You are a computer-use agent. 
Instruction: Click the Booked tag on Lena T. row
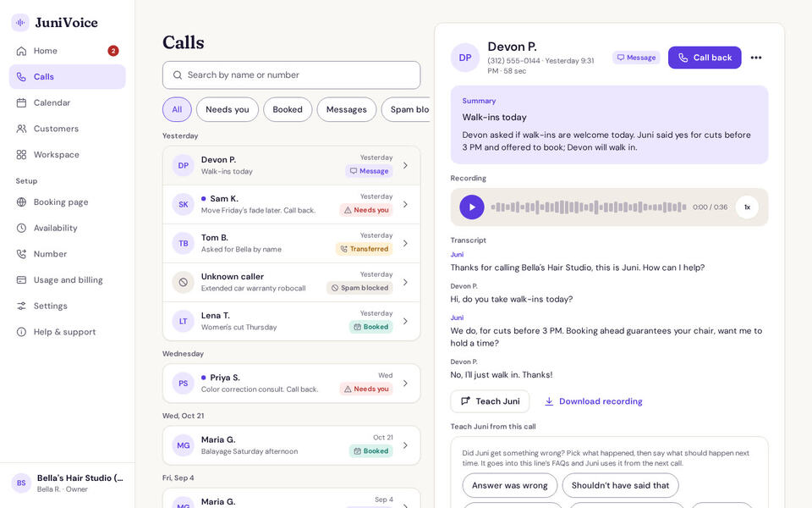tap(370, 327)
